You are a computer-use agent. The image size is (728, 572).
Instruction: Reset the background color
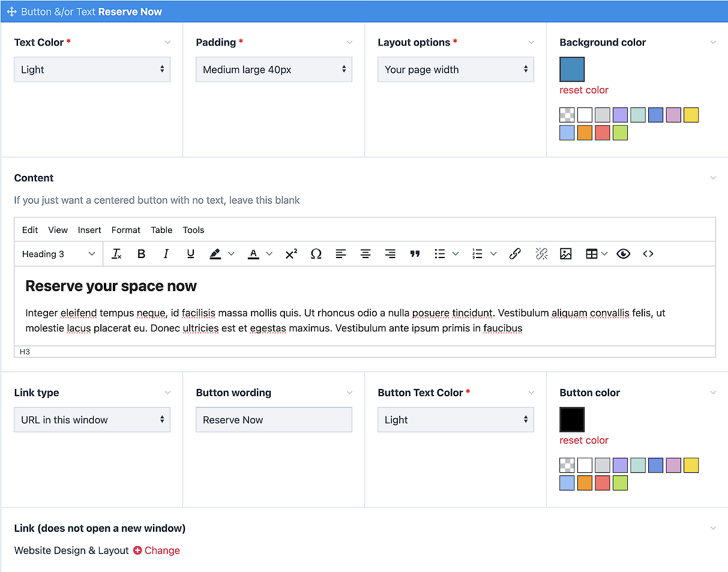coord(583,90)
